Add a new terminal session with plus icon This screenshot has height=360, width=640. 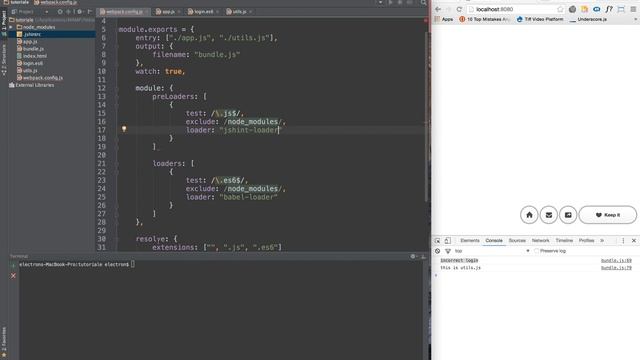click(x=13, y=265)
